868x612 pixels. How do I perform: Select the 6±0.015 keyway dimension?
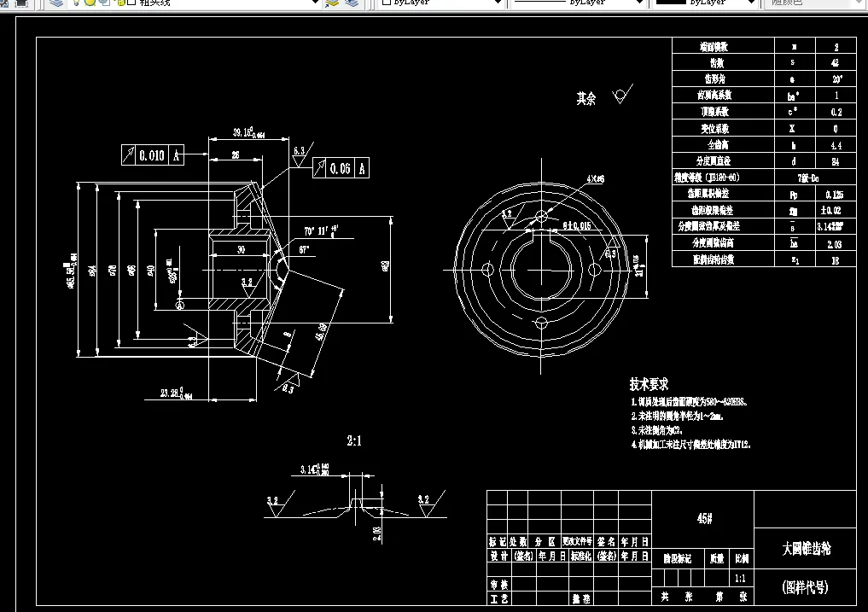pos(577,225)
